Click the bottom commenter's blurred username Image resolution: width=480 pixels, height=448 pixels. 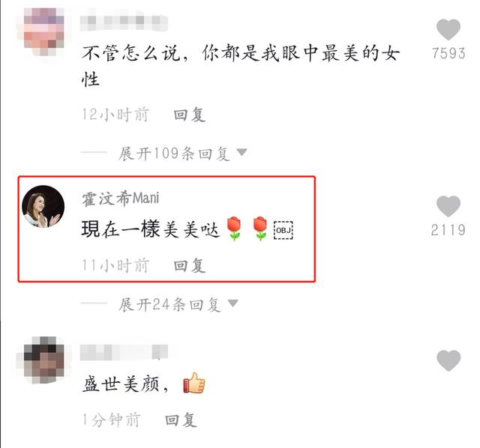pyautogui.click(x=124, y=352)
